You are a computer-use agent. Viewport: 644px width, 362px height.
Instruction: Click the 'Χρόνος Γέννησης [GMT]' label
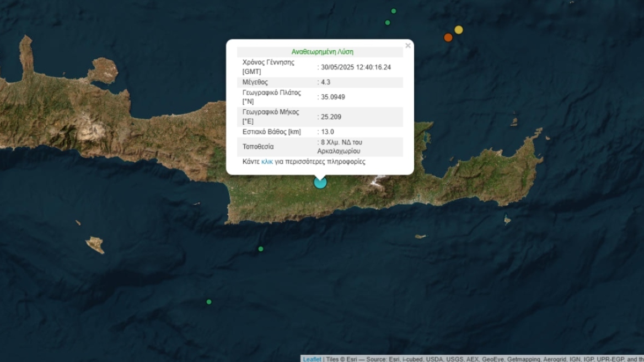point(268,67)
